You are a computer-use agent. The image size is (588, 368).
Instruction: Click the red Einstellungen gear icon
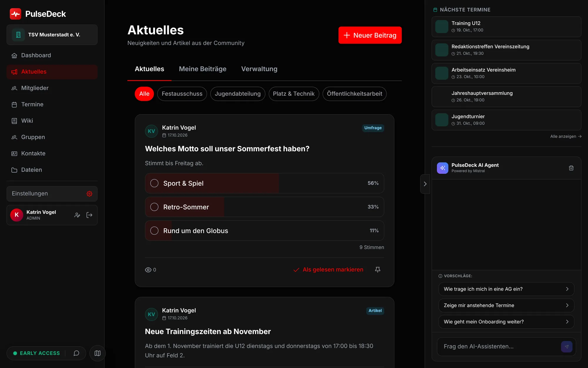[x=89, y=194]
